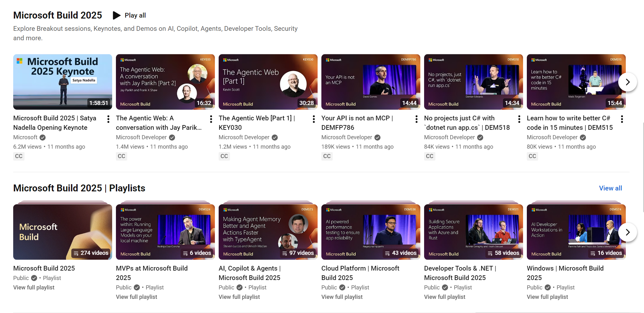Click the 6.2M views • 11 months ago text
This screenshot has width=644, height=313.
49,147
